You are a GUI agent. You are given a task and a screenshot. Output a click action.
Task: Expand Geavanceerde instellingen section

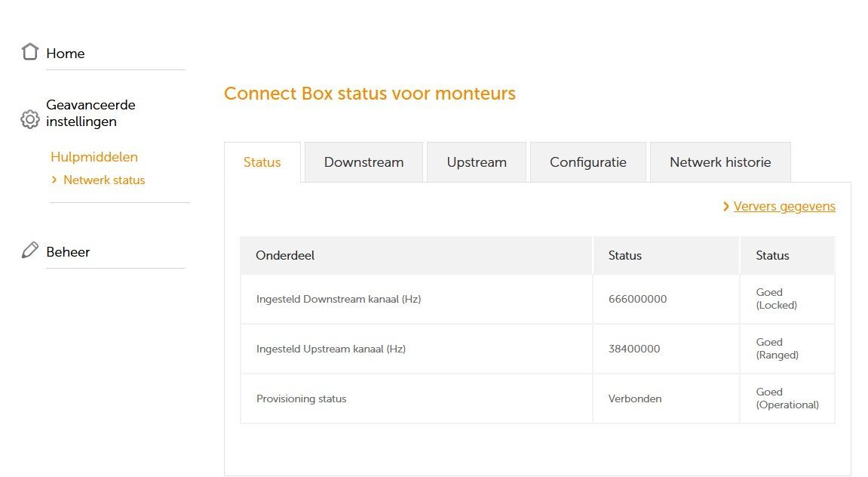coord(90,113)
